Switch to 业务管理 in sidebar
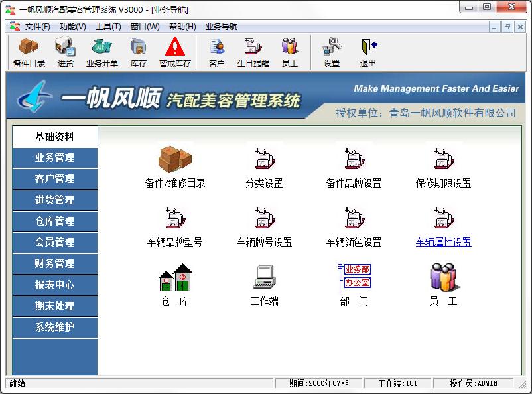Image resolution: width=532 pixels, height=394 pixels. tap(54, 157)
